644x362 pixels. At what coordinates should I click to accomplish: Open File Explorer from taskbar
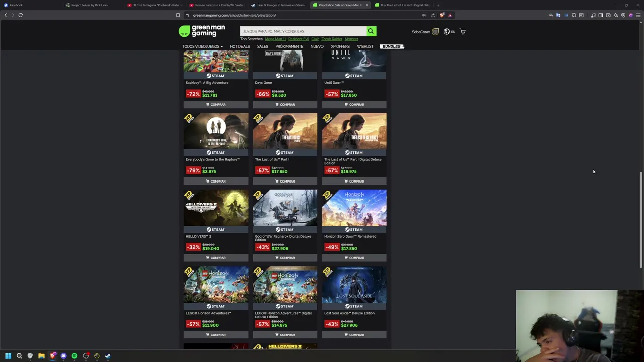pyautogui.click(x=41, y=356)
